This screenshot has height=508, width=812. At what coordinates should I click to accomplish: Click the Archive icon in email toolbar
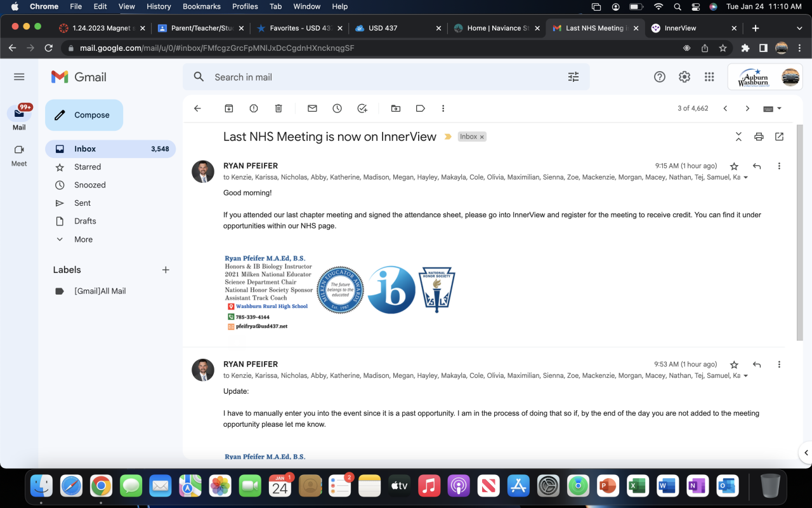[x=229, y=109]
